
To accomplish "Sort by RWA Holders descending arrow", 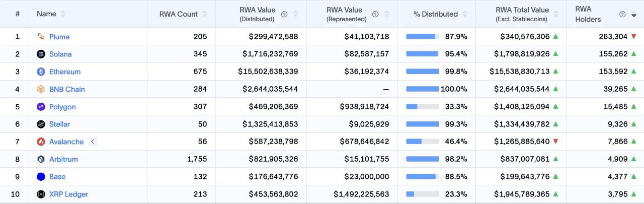I will pyautogui.click(x=634, y=15).
